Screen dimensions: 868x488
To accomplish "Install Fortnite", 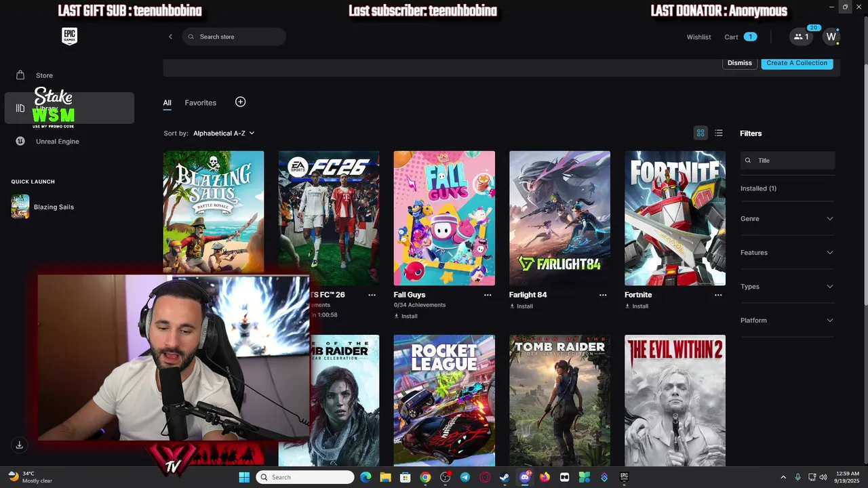I will point(636,306).
